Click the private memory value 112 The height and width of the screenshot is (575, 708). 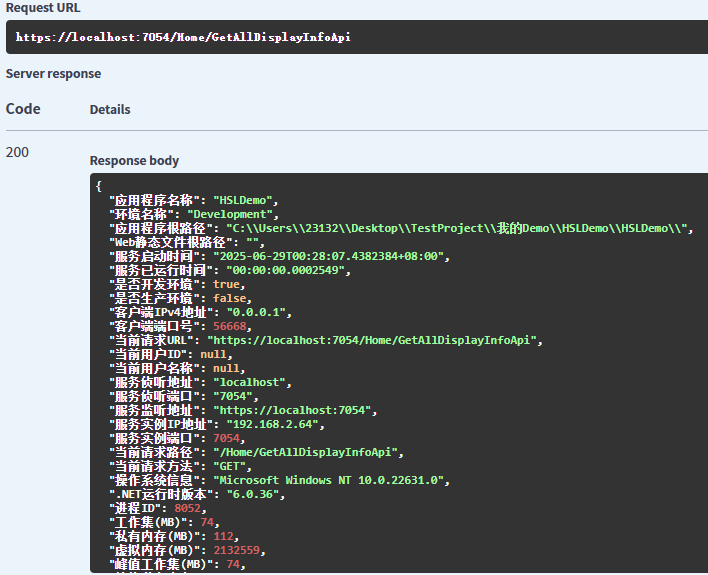(x=223, y=536)
